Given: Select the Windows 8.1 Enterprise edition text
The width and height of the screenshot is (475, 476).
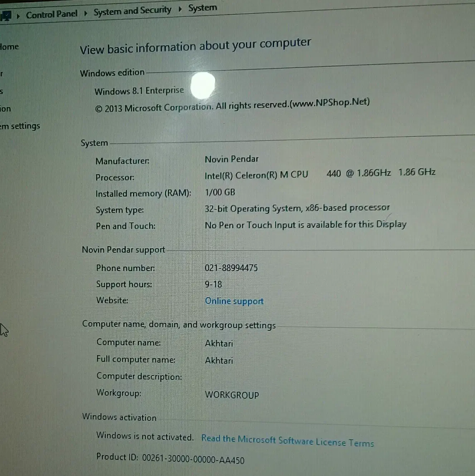Looking at the screenshot, I should coord(139,91).
